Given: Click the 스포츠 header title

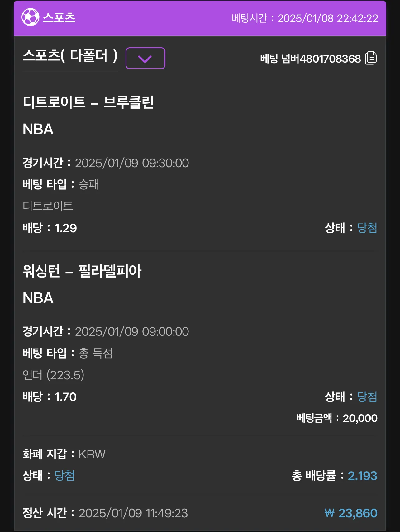Looking at the screenshot, I should point(59,18).
